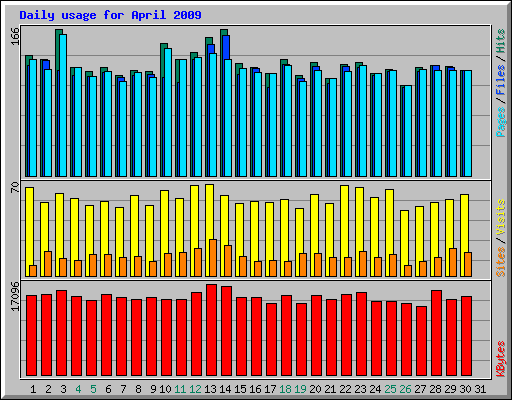Click the orange Sites bar for day 2
Viewport: 512px width, 400px height.
[x=48, y=264]
